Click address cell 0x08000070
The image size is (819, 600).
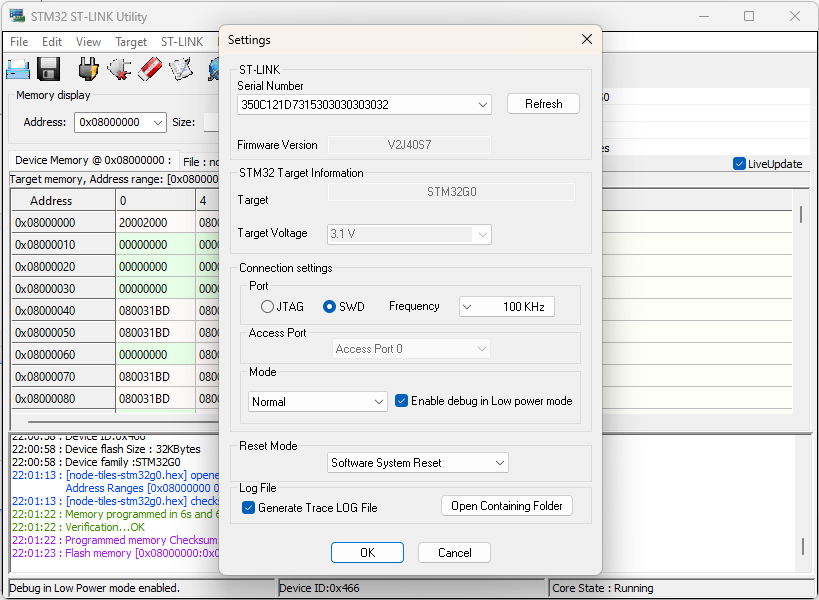click(x=64, y=377)
